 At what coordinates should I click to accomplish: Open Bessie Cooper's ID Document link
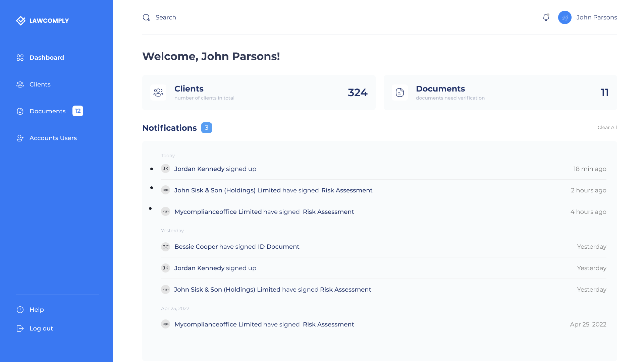click(278, 247)
